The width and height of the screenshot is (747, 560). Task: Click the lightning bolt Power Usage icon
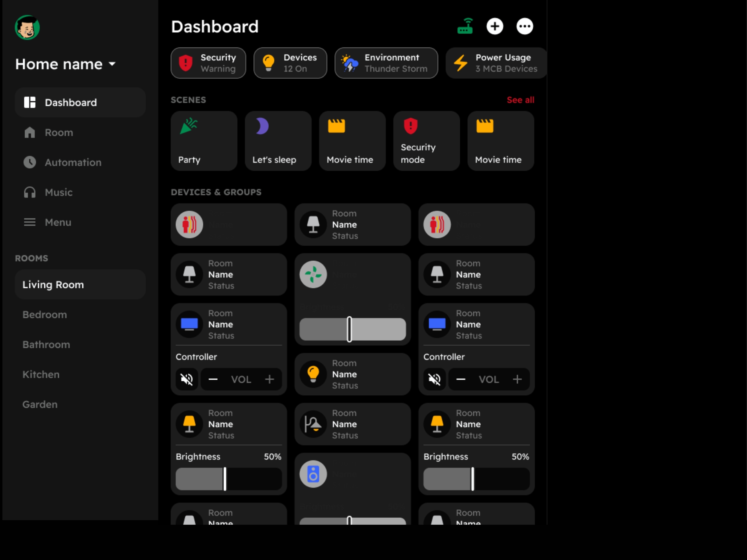tap(461, 63)
